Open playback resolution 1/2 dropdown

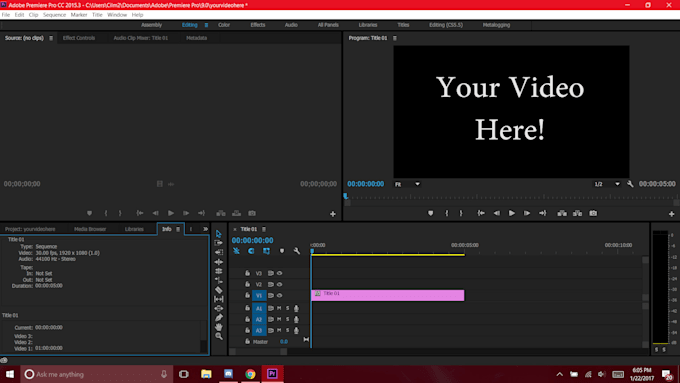(607, 184)
